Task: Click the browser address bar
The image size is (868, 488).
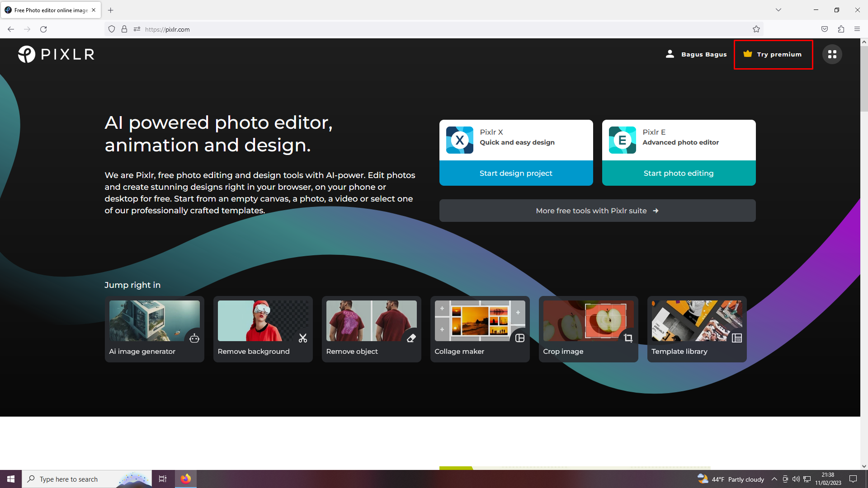Action: (x=407, y=29)
